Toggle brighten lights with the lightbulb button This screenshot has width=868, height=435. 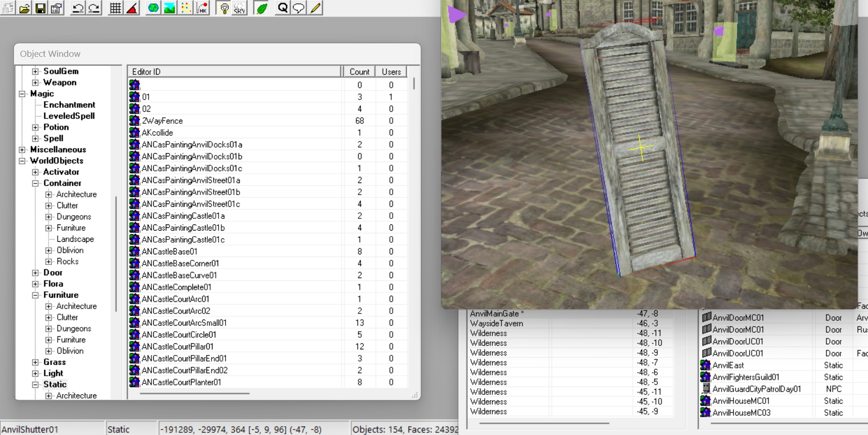click(224, 8)
